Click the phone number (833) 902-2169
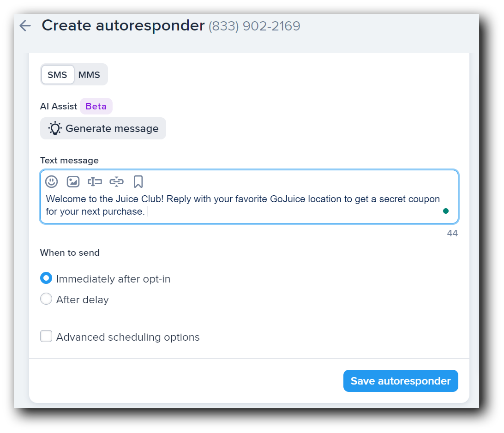This screenshot has height=433, width=504. coord(254,26)
